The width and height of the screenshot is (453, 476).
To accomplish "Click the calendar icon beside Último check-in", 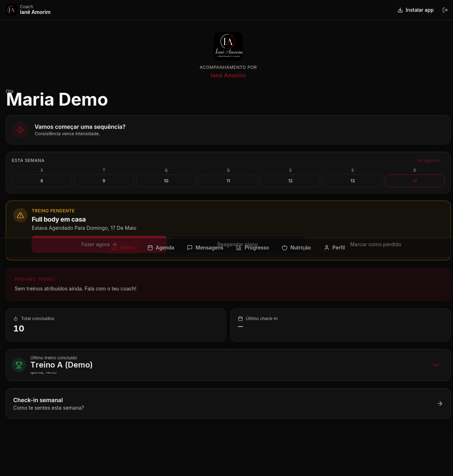I will point(240,319).
